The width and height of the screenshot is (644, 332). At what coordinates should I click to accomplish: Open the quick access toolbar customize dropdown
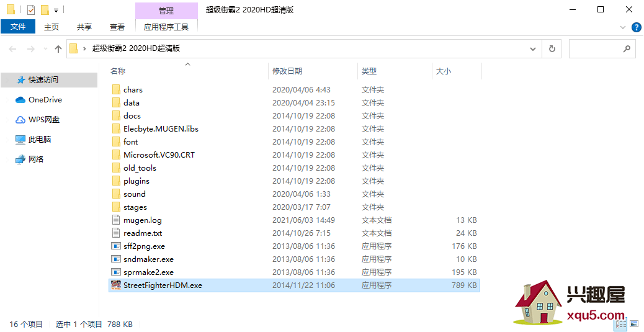tap(56, 10)
